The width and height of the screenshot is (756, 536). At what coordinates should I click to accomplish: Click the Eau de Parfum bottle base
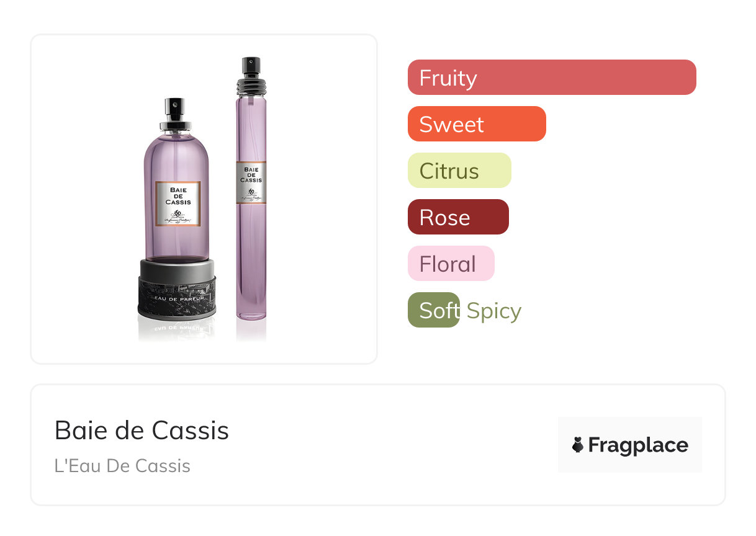(x=177, y=296)
